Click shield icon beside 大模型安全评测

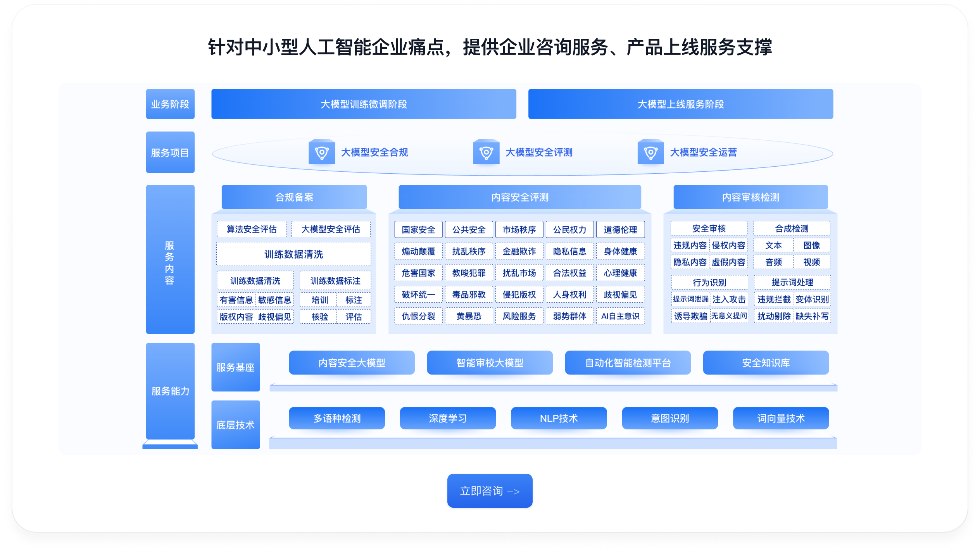tap(486, 152)
